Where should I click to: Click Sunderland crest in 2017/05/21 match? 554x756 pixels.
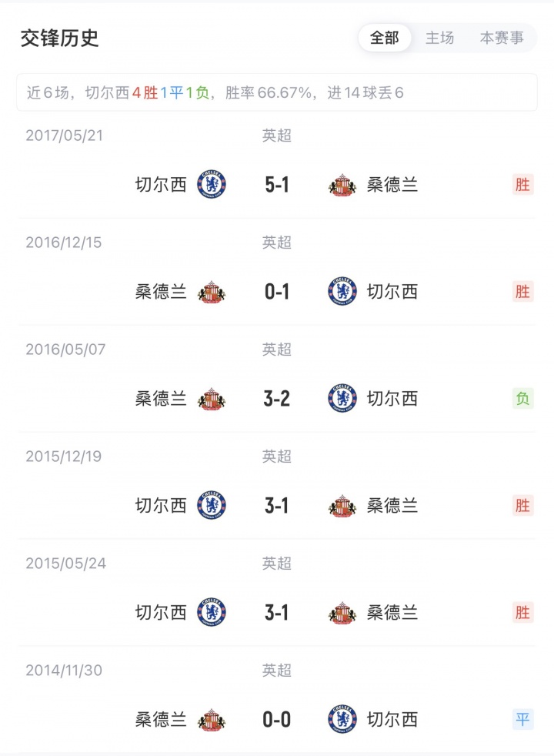coord(342,185)
